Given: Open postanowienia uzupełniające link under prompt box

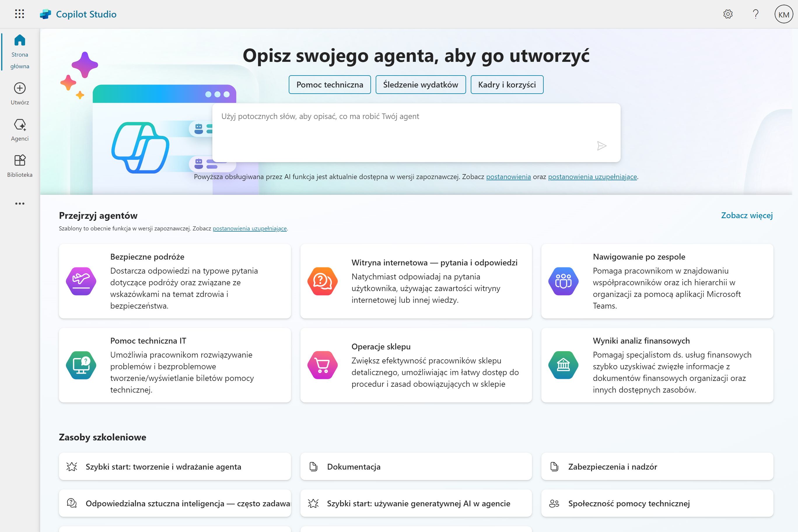Looking at the screenshot, I should [592, 177].
